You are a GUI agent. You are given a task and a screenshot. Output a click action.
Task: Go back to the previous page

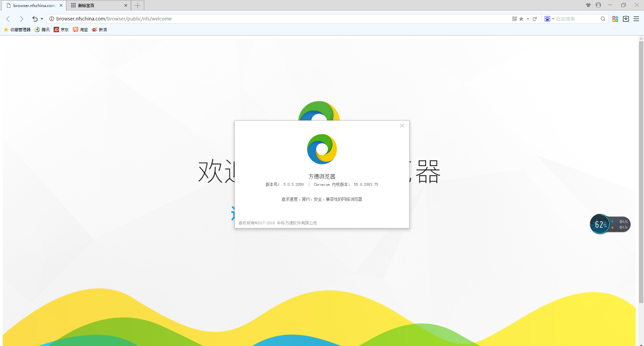pyautogui.click(x=8, y=19)
